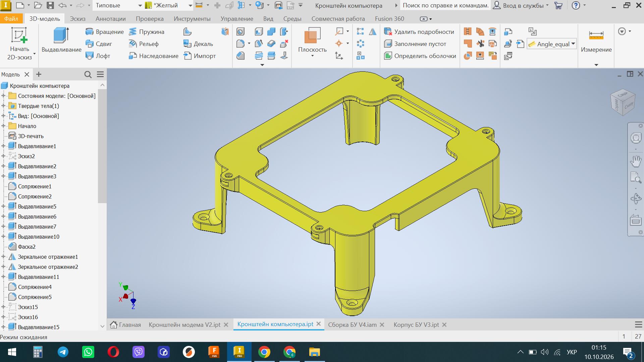Open the model browser hamburger menu
Viewport: 644px width, 362px height.
[100, 74]
